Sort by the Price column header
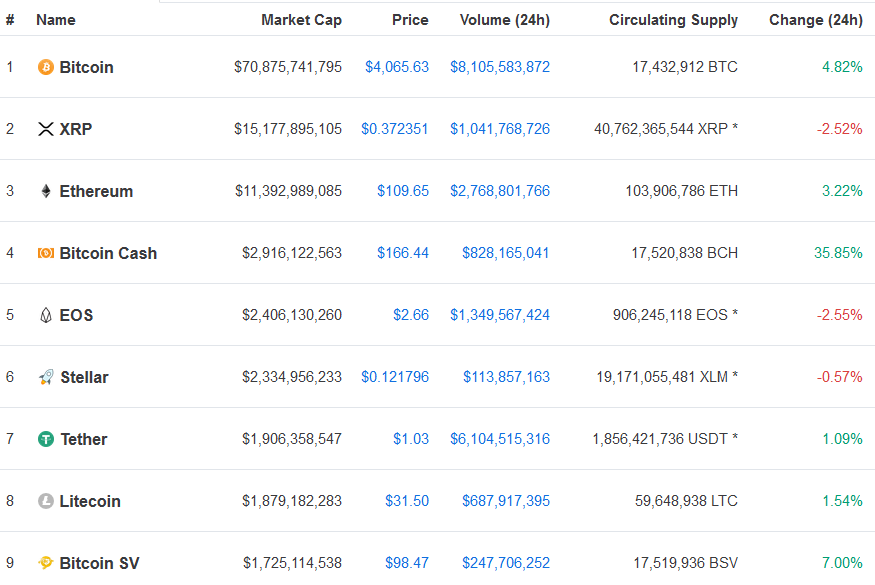The height and width of the screenshot is (585, 875). click(x=410, y=20)
